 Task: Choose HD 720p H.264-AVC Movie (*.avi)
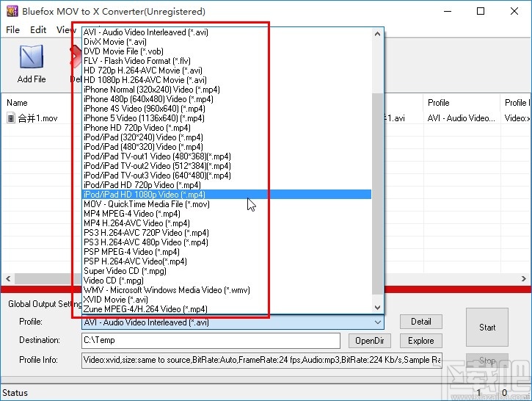227,71
